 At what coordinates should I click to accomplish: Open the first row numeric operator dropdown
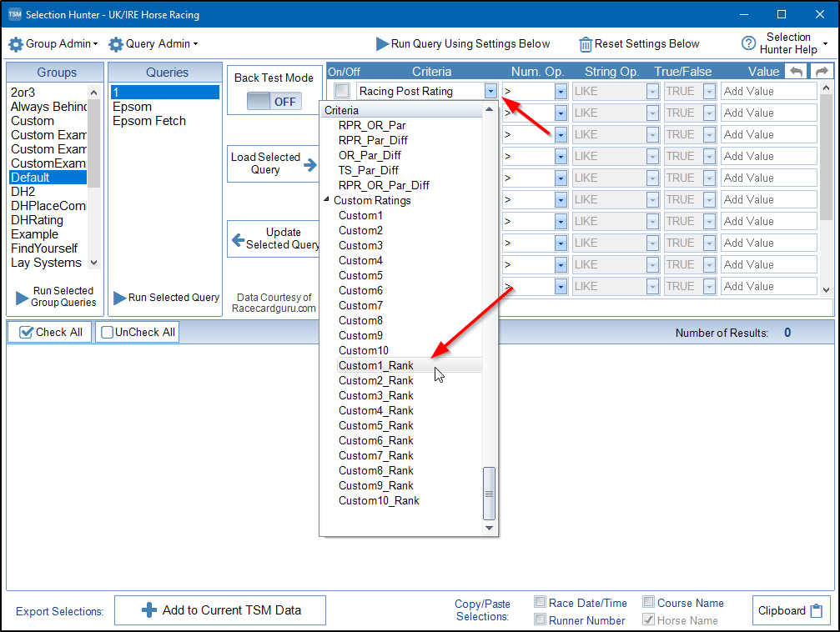561,91
